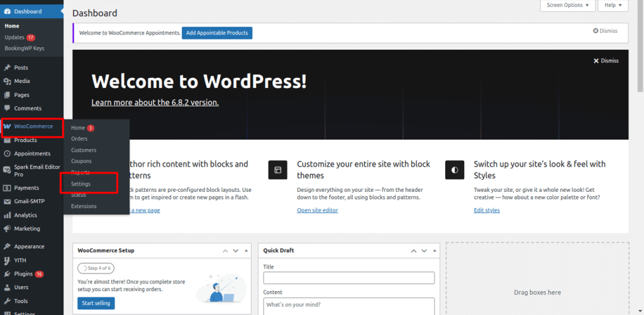Open Extensions in WooCommerce submenu

[x=84, y=206]
